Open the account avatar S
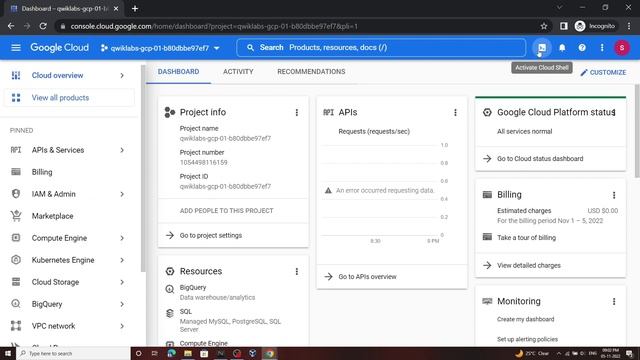 tap(622, 48)
